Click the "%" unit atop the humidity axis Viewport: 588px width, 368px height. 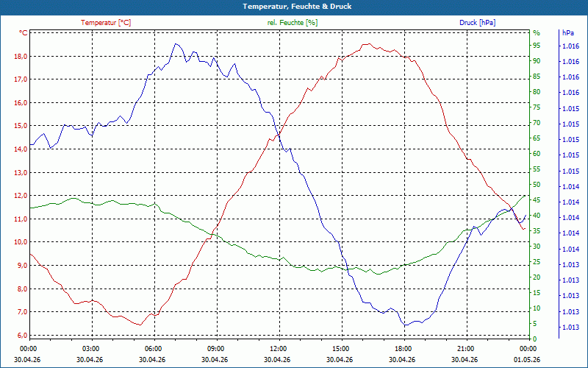pos(537,33)
